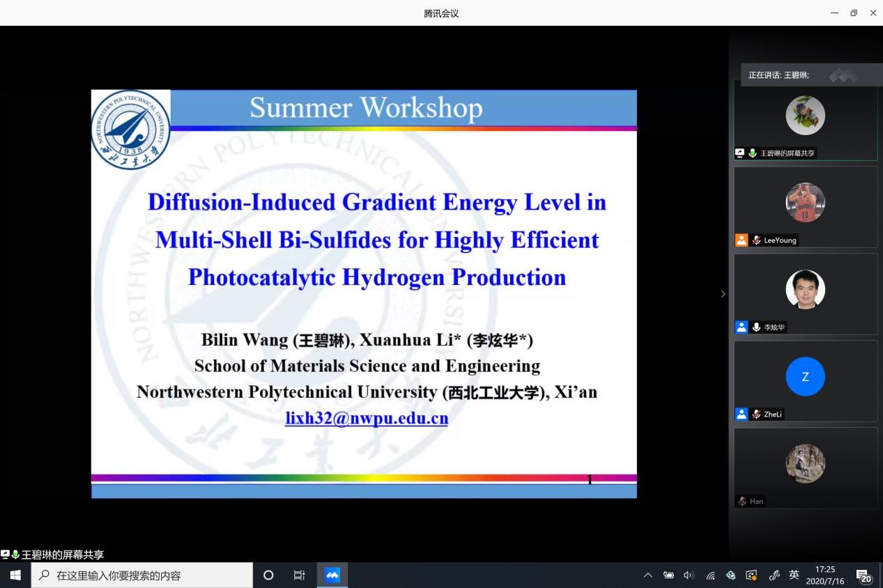Click the orange host badge beside LeeYoung

[742, 240]
